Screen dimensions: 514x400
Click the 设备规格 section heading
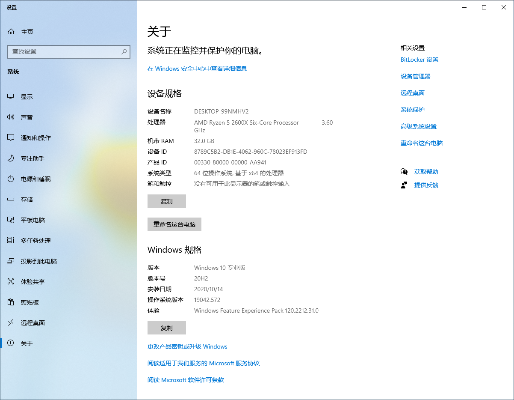pos(164,94)
